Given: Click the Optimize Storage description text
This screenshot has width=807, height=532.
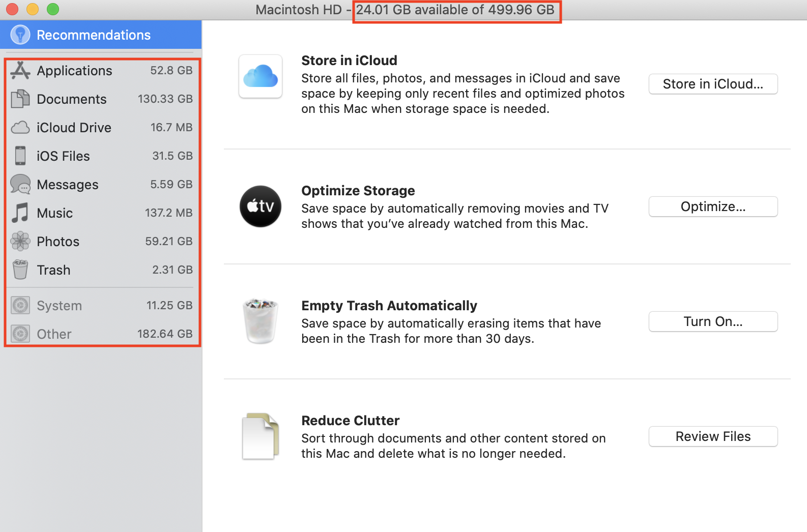Looking at the screenshot, I should (x=455, y=216).
